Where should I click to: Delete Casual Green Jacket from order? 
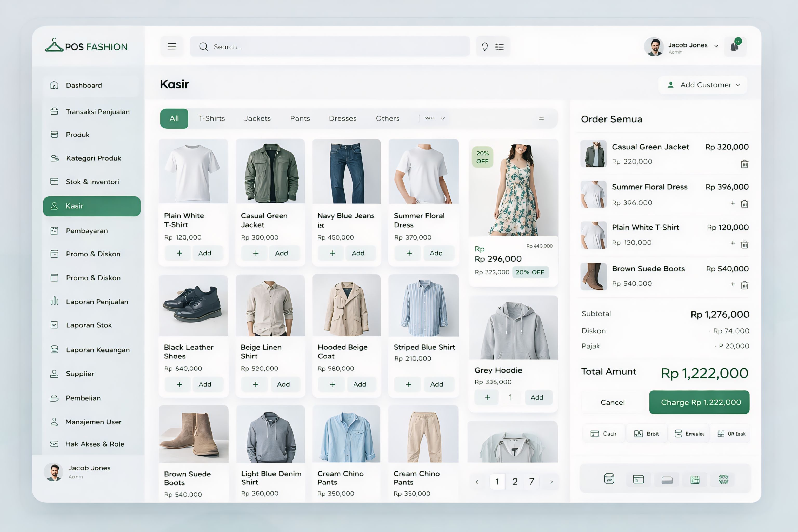[744, 164]
